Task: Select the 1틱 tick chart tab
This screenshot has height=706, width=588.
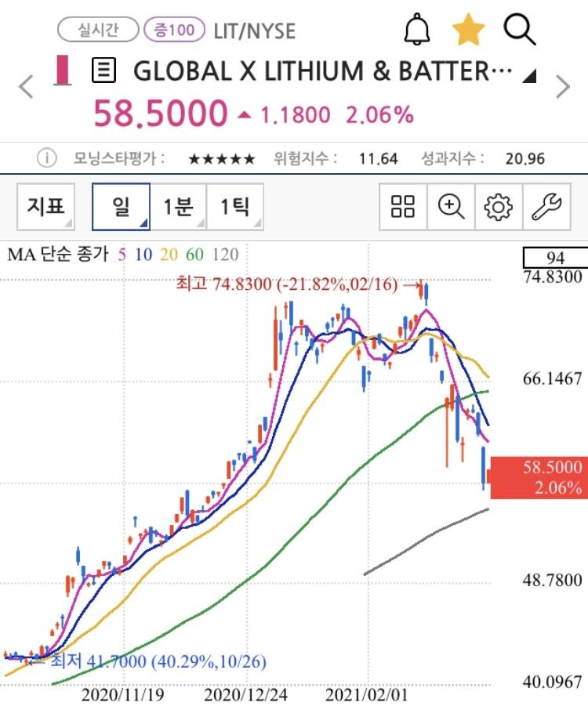Action: pos(234,207)
